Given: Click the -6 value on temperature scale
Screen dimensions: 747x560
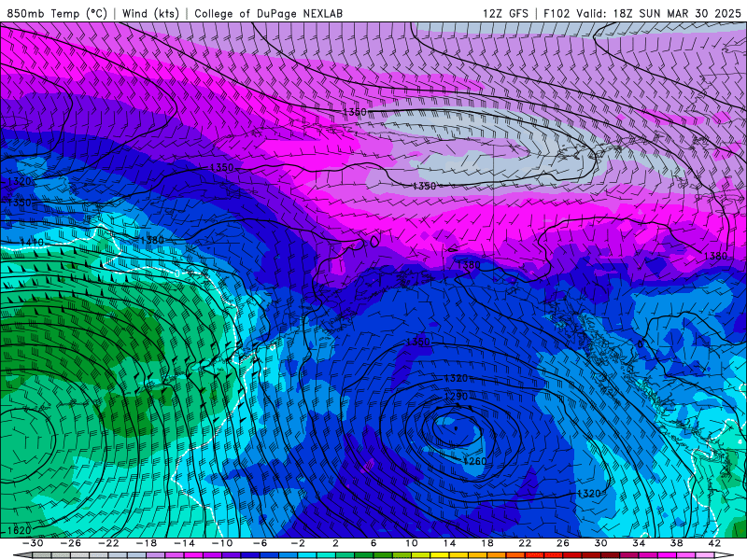Looking at the screenshot, I should (261, 543).
